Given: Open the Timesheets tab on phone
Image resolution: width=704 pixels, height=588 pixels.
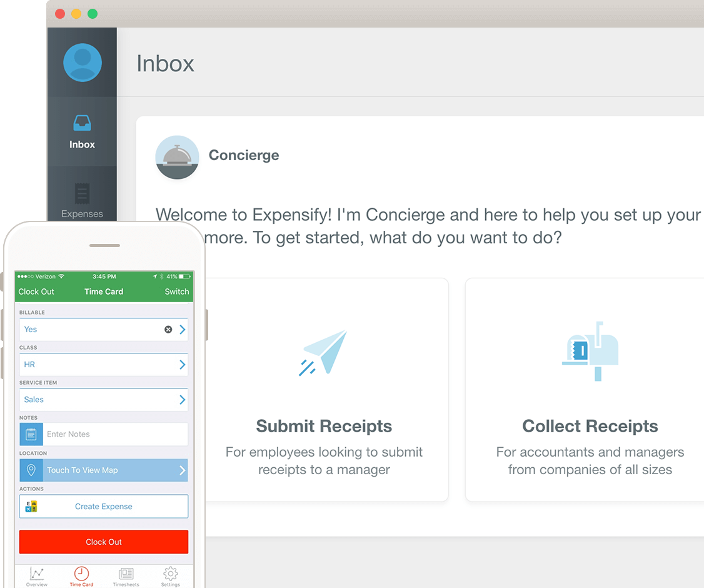Looking at the screenshot, I should point(126,577).
